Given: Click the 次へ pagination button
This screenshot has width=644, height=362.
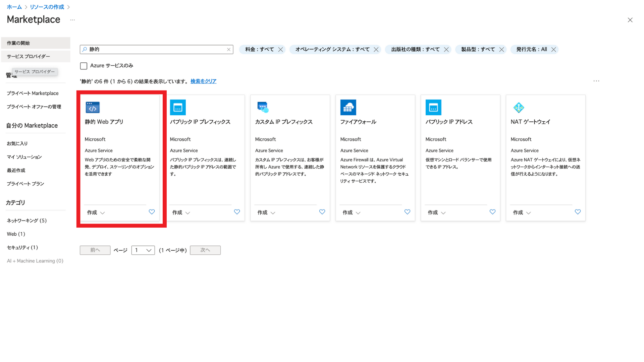Looking at the screenshot, I should pyautogui.click(x=205, y=250).
